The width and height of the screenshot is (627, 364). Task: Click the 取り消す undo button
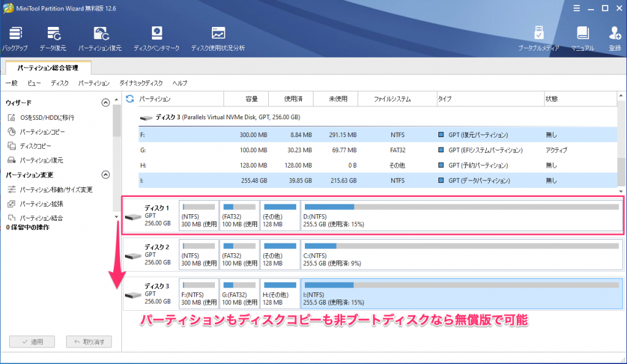[89, 341]
